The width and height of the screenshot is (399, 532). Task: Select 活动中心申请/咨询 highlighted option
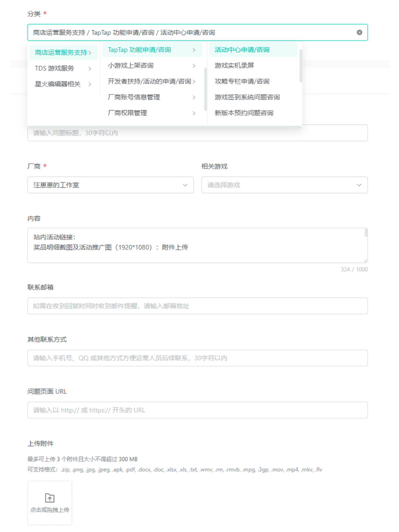(x=242, y=50)
